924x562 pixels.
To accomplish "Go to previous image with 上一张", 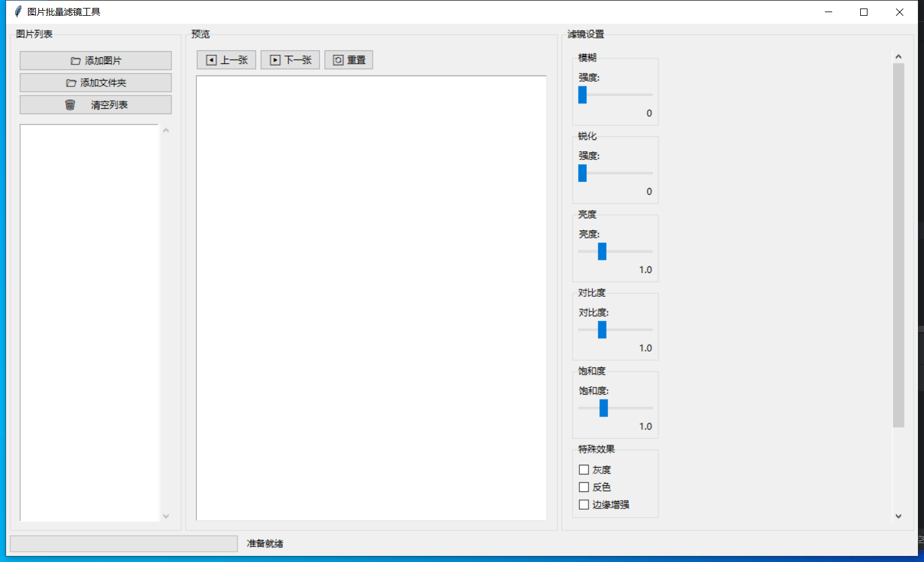I will [x=226, y=60].
